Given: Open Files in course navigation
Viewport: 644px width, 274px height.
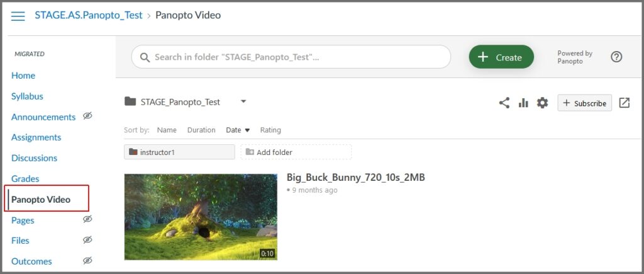Looking at the screenshot, I should tap(20, 241).
